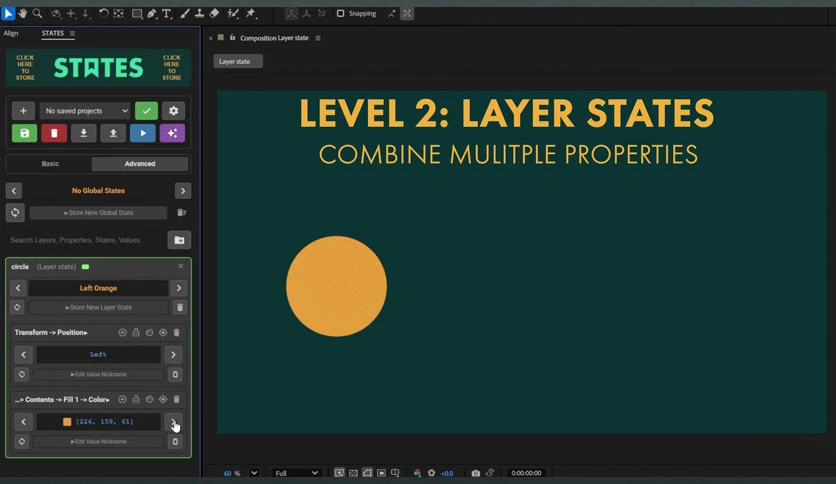This screenshot has width=836, height=484.
Task: Switch to the Basic tab
Action: click(50, 164)
